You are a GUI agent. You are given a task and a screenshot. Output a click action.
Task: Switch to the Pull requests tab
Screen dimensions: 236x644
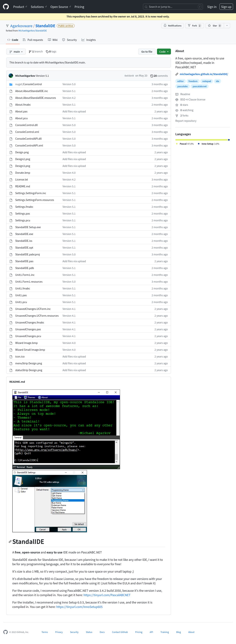[33, 40]
